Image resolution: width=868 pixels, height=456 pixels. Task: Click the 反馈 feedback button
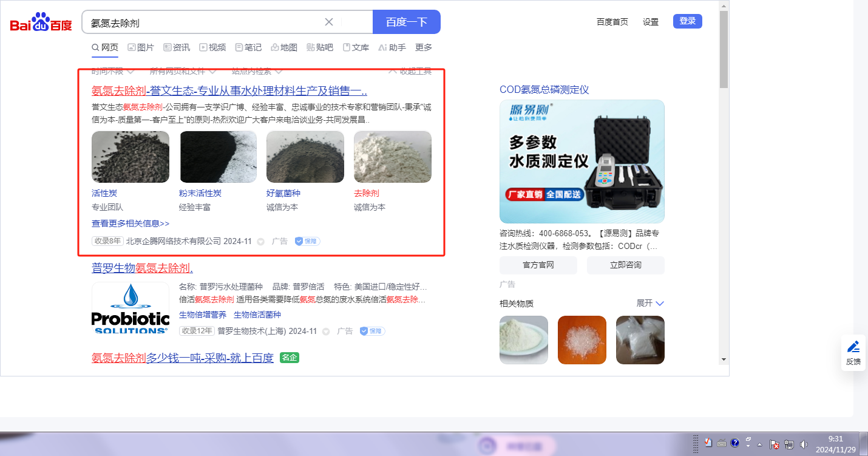point(853,353)
